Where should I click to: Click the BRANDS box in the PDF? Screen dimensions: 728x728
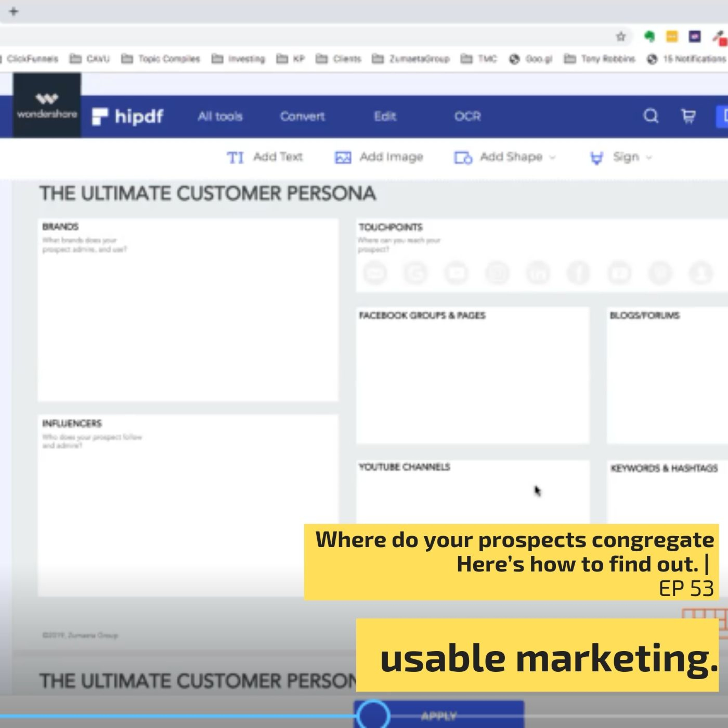188,310
